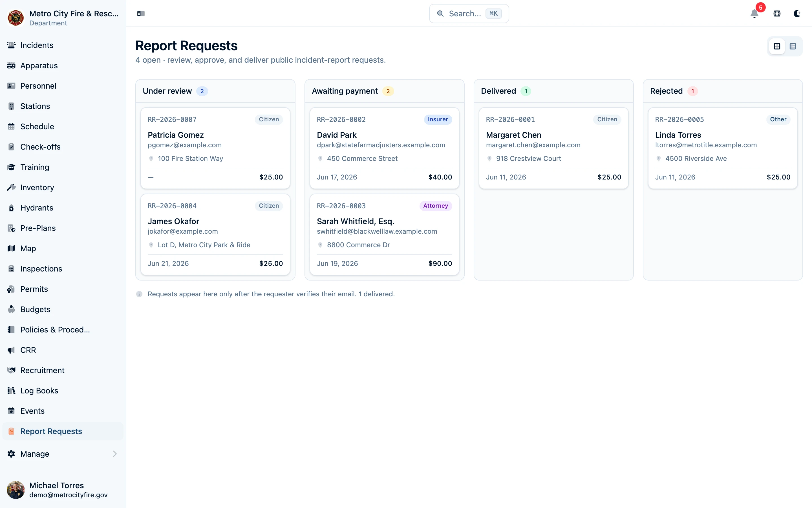The height and width of the screenshot is (508, 812).
Task: Click the Inspections checklist icon
Action: (11, 269)
